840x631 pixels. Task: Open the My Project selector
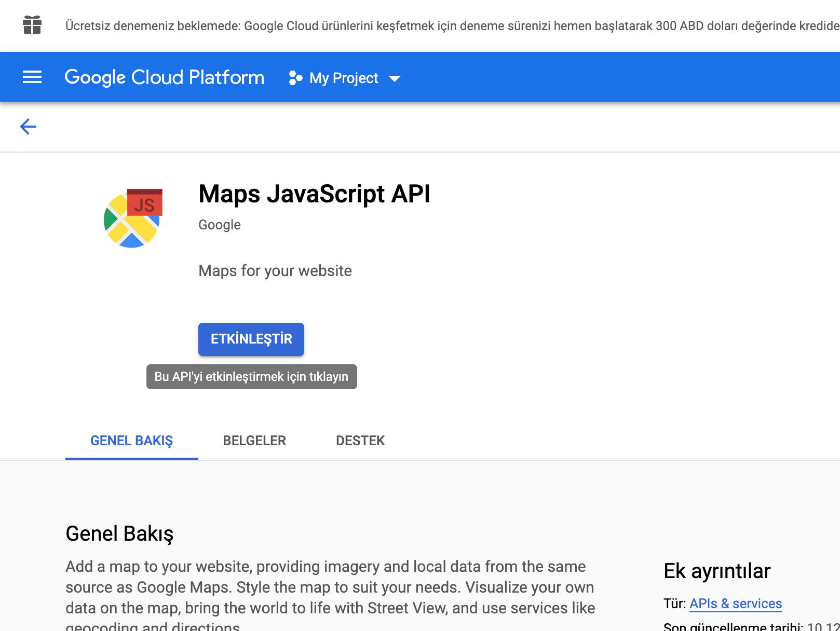pos(345,78)
